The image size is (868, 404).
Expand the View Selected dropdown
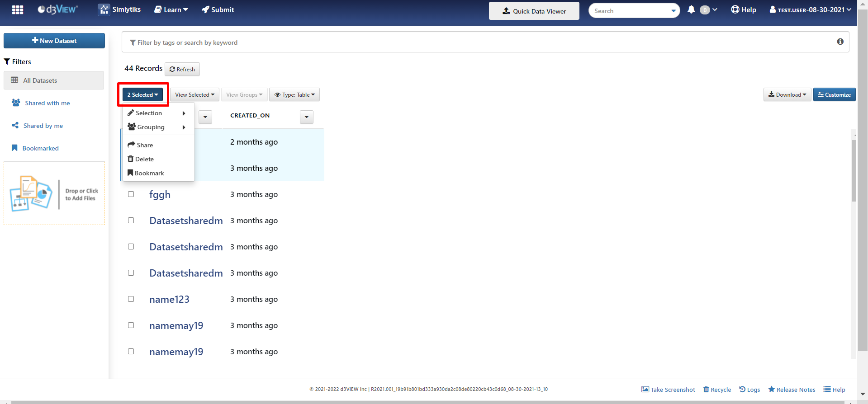tap(194, 95)
